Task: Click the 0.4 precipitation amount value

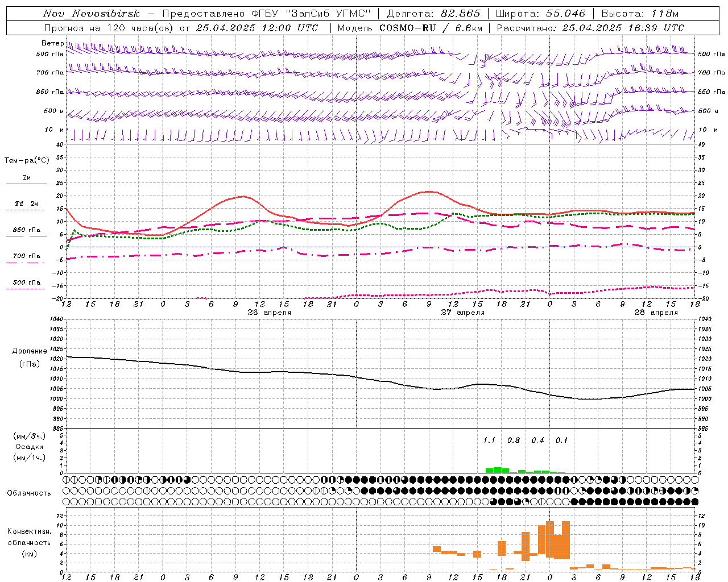Action: tap(537, 440)
